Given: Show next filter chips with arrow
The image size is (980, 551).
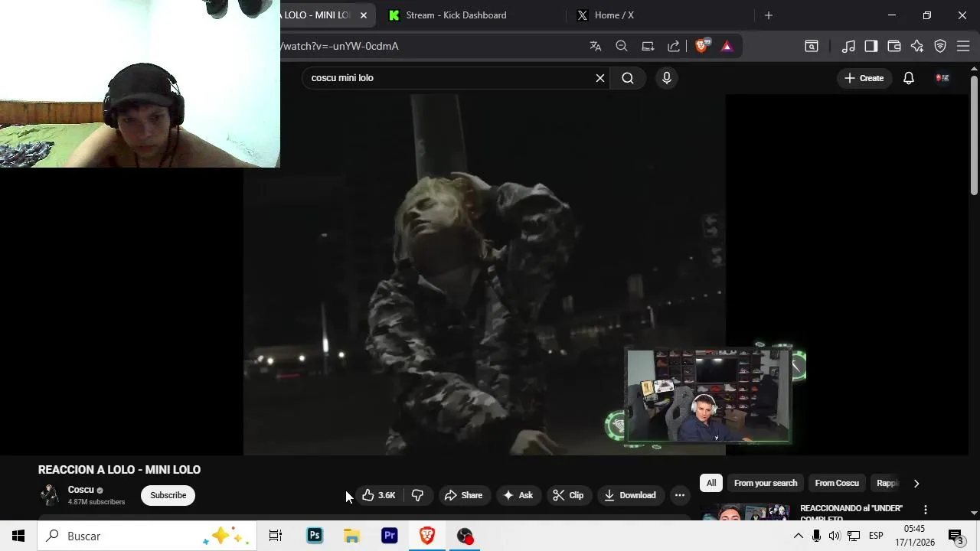Looking at the screenshot, I should coord(916,483).
